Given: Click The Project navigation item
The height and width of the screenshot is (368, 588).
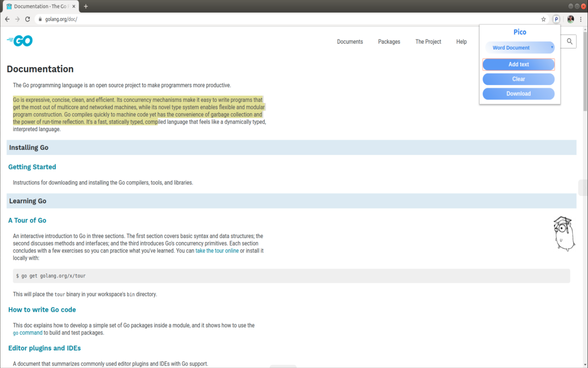Looking at the screenshot, I should point(428,42).
